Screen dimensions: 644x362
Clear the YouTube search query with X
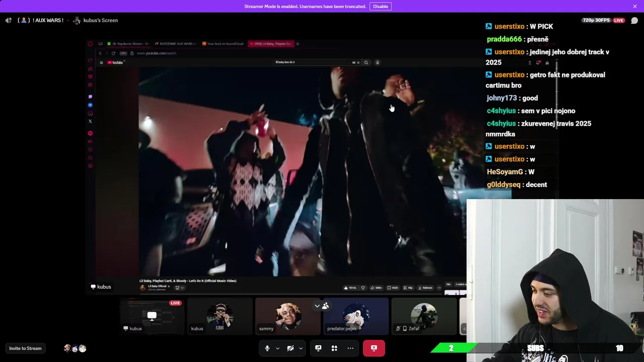[x=358, y=62]
